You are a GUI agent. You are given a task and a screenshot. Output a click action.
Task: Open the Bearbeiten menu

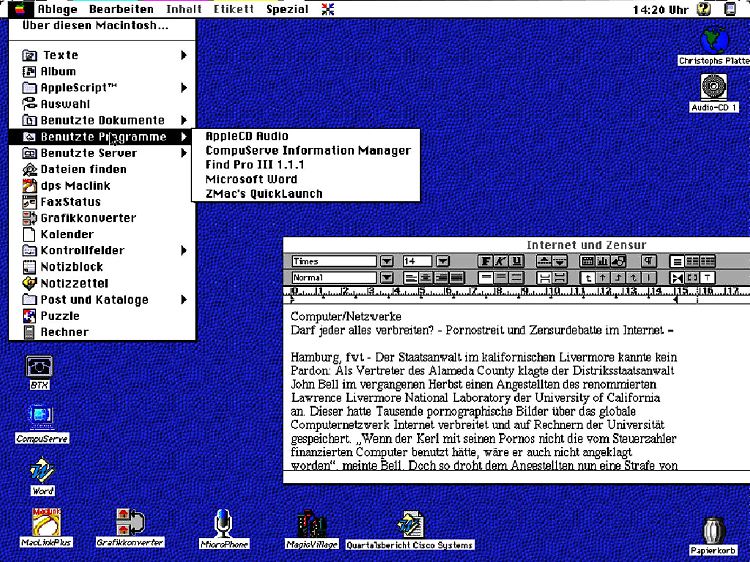coord(121,9)
